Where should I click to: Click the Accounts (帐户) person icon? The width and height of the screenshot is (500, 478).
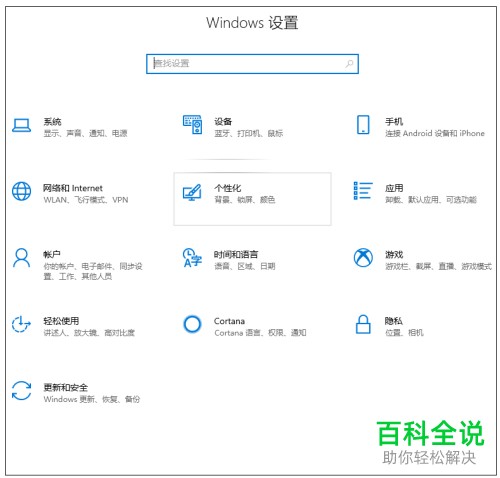22,257
